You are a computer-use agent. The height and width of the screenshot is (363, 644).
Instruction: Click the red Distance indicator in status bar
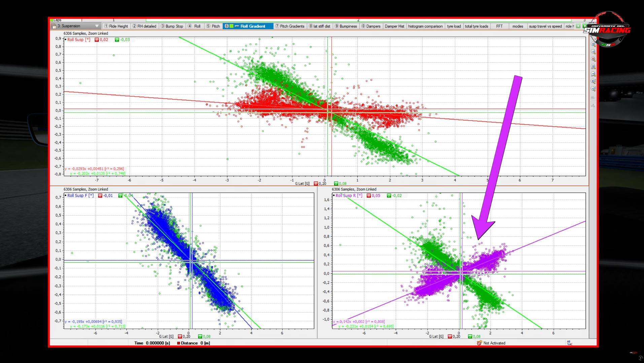point(179,343)
